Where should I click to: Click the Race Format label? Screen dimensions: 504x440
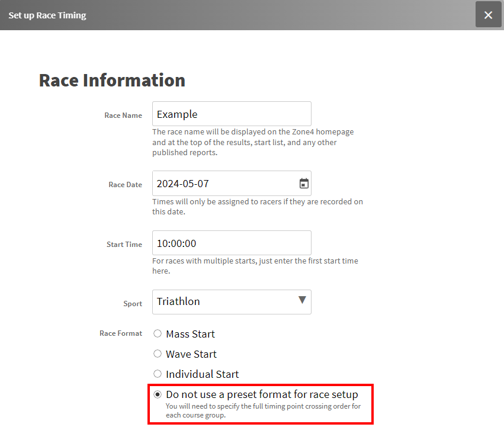(121, 333)
